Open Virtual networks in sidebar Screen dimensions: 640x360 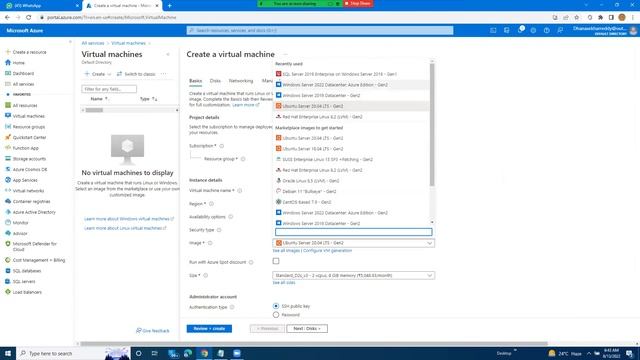tap(24, 191)
